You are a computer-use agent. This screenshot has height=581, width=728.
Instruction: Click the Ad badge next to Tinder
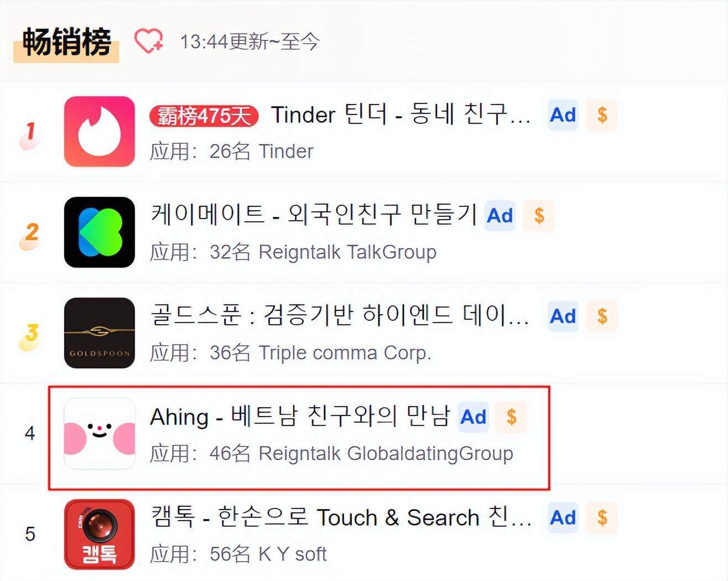[x=563, y=115]
